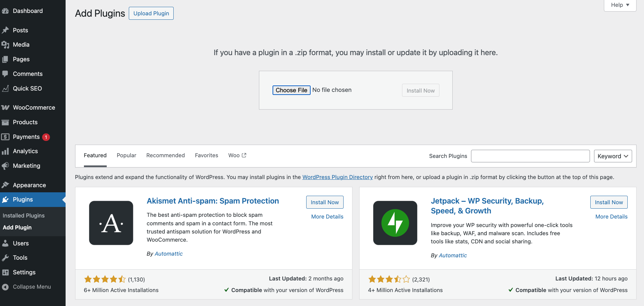Click the WooCommerce logo icon
The width and height of the screenshot is (644, 306).
[x=5, y=108]
